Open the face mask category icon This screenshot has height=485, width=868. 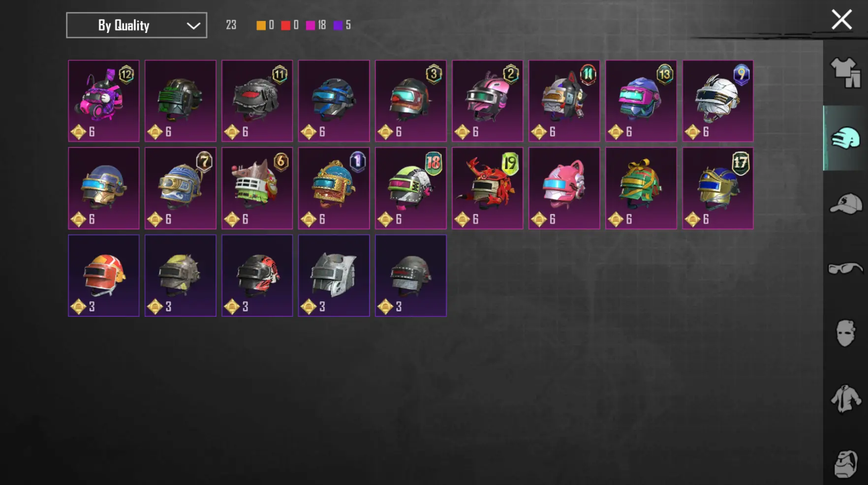point(845,333)
